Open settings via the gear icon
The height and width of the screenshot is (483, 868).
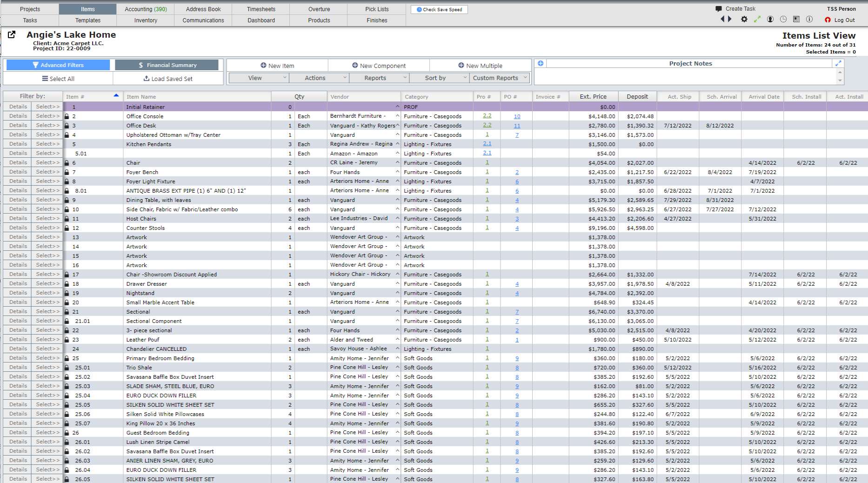click(744, 19)
